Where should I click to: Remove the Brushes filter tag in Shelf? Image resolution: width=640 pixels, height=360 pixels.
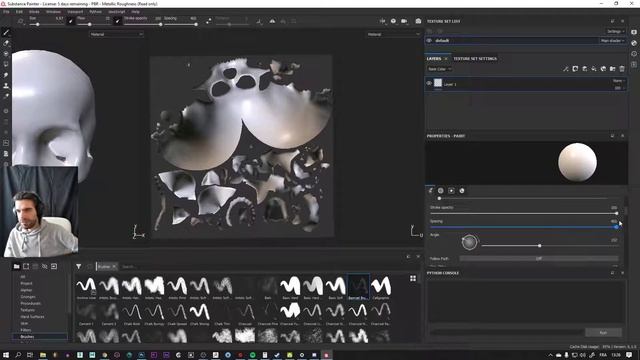[x=114, y=267]
